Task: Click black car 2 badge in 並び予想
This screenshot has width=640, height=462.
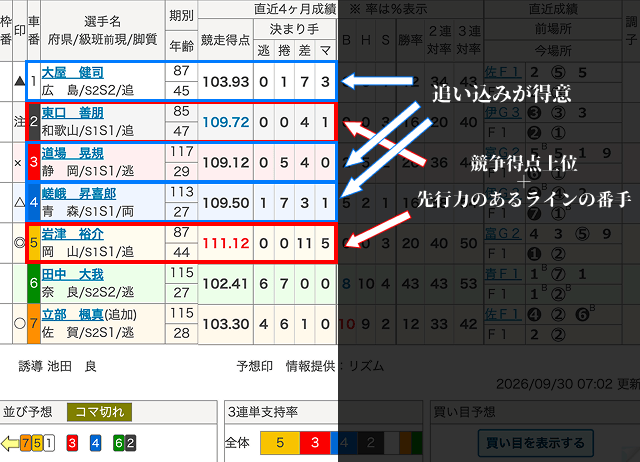Action: coord(130,443)
